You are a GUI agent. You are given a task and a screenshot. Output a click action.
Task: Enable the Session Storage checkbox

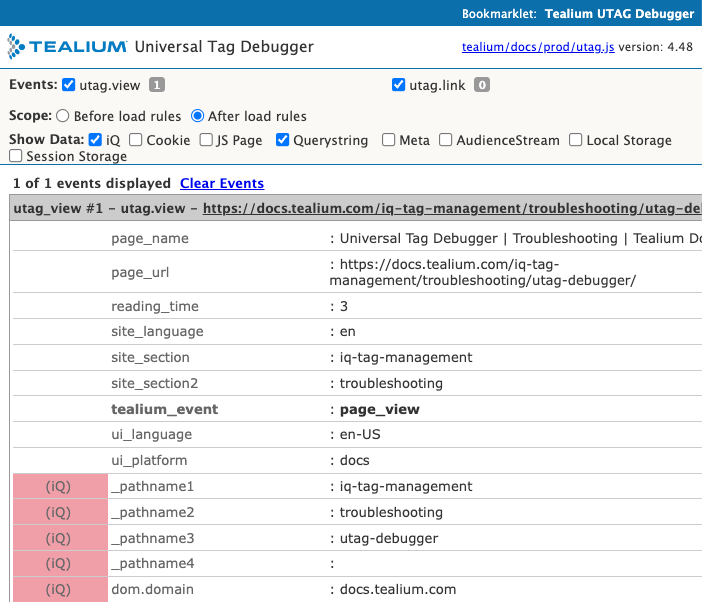tap(16, 156)
